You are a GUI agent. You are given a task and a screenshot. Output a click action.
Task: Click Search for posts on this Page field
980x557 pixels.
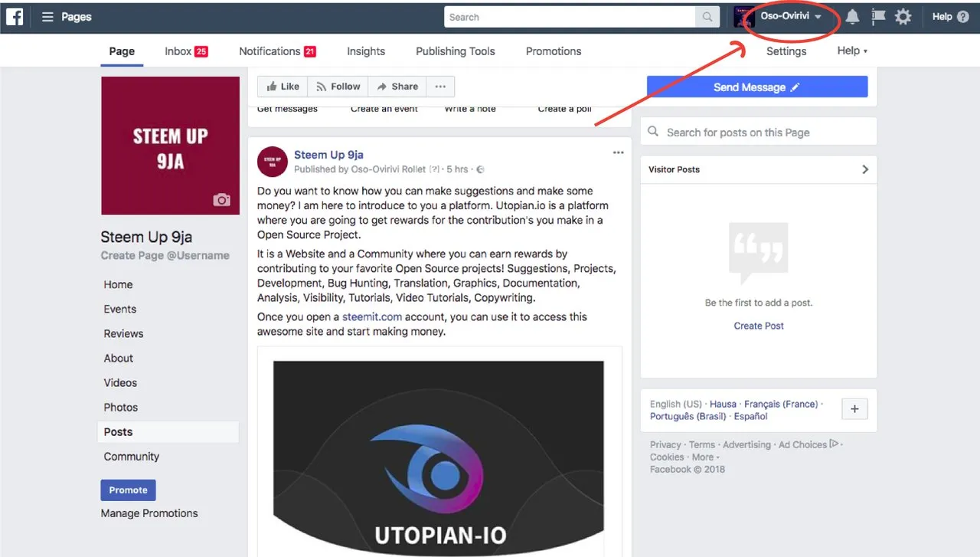pos(759,132)
